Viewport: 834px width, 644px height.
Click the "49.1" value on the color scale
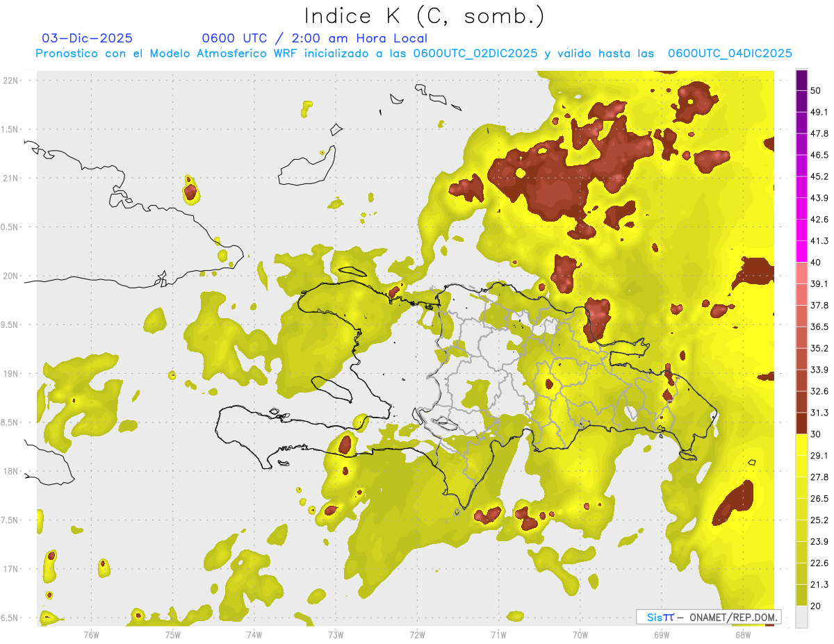tap(819, 112)
